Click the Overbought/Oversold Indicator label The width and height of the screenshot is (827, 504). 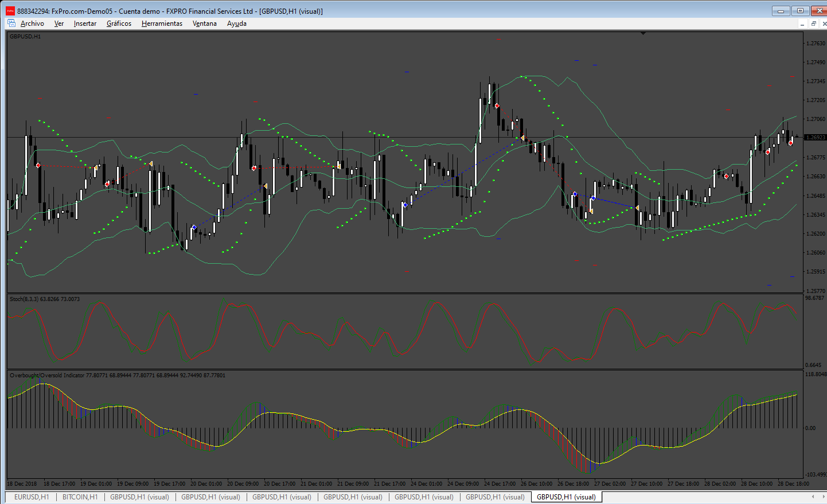(x=118, y=375)
